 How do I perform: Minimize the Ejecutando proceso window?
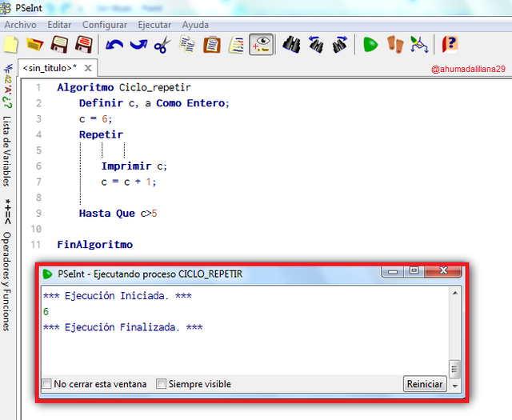393,271
